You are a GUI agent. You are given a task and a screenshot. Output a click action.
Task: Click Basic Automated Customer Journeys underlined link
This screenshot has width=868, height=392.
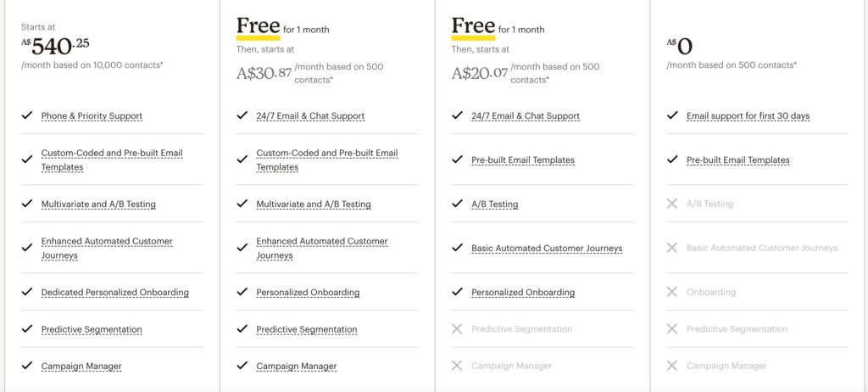[x=547, y=249]
